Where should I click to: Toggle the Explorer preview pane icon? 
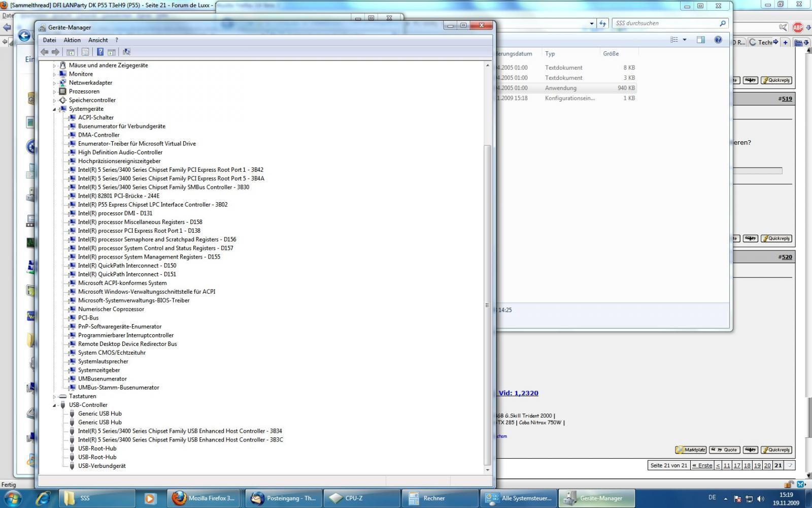[701, 40]
